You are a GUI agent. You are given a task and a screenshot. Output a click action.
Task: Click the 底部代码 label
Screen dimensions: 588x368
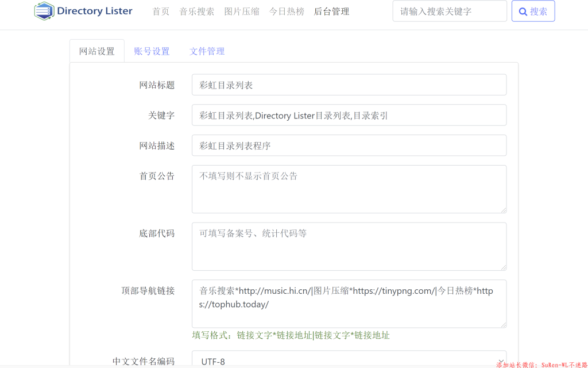tap(157, 233)
